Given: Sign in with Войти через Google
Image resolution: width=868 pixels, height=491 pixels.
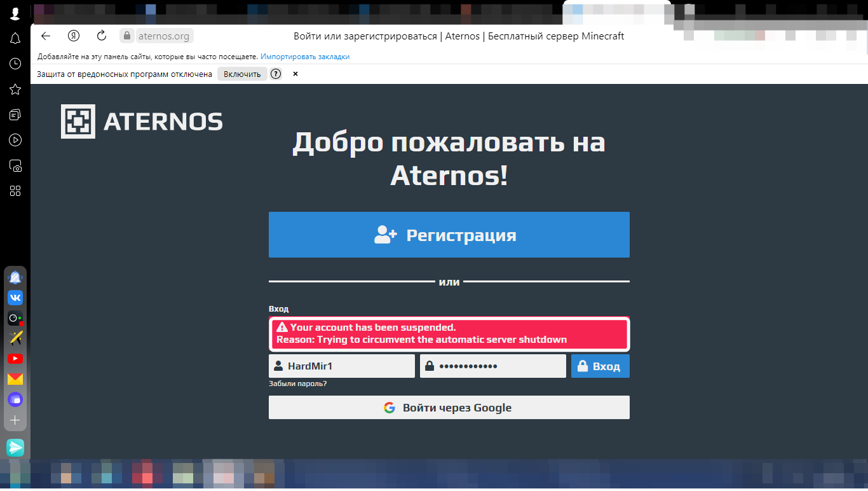Looking at the screenshot, I should pos(449,408).
